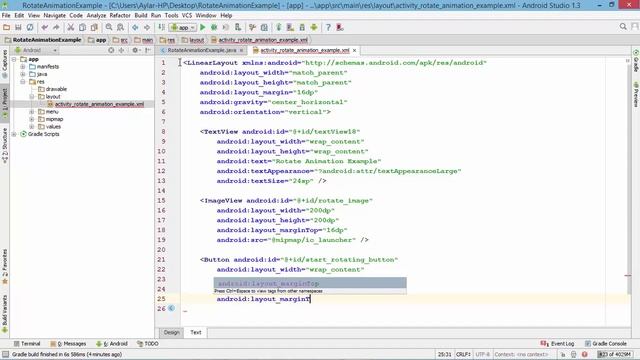Expand the manifests folder node
The height and width of the screenshot is (360, 640).
pos(23,67)
